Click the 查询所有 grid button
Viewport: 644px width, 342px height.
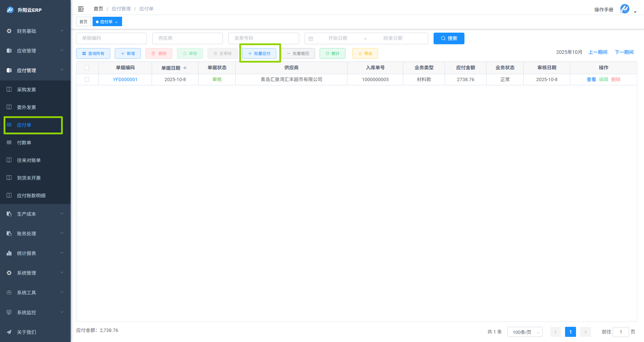93,53
